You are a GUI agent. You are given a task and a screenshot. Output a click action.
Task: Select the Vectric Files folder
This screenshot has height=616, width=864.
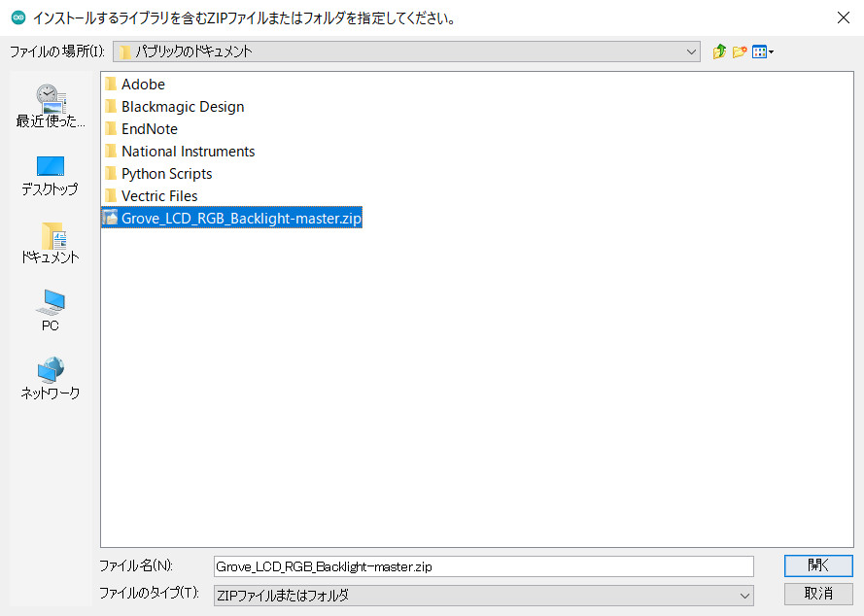click(158, 196)
